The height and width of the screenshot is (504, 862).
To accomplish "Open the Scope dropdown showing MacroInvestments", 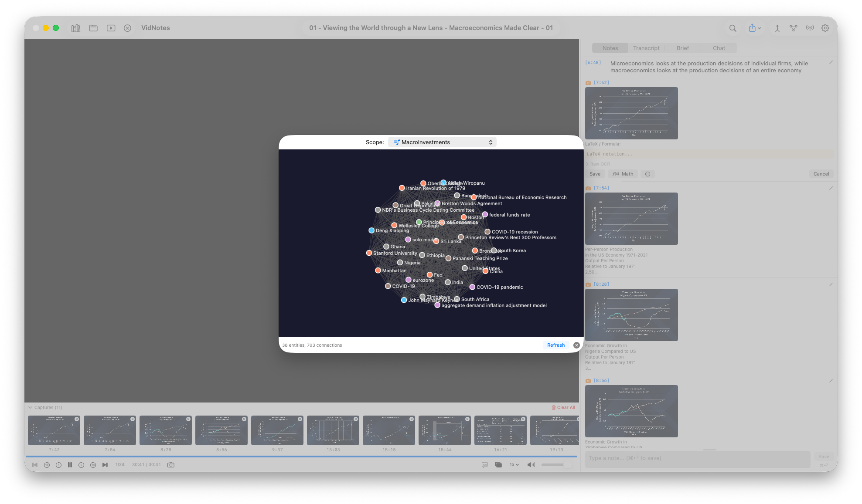I will pyautogui.click(x=442, y=142).
